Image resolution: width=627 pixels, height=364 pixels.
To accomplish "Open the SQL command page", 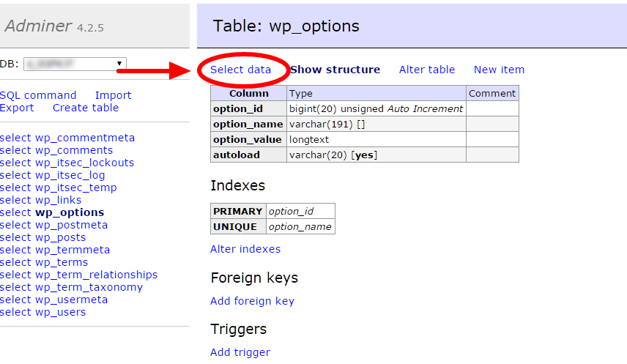I will pos(38,95).
